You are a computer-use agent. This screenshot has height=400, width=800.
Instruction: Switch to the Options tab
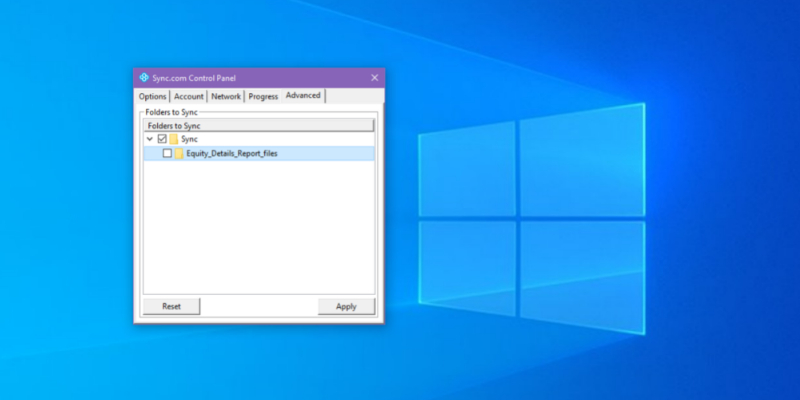point(153,96)
